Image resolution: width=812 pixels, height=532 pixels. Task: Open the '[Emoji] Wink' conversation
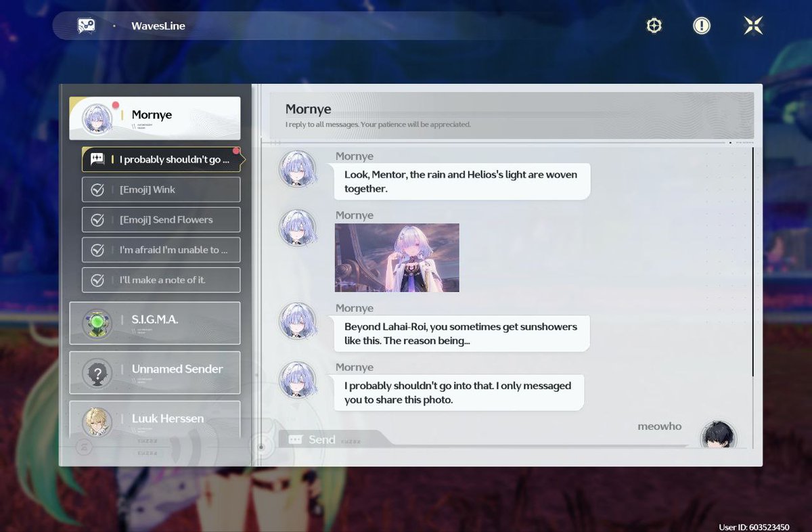(x=161, y=190)
